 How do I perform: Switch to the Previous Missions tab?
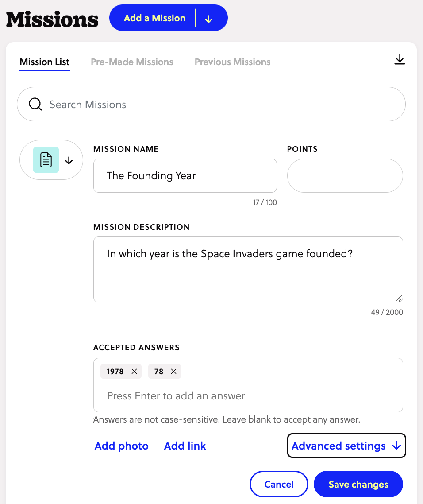[232, 62]
